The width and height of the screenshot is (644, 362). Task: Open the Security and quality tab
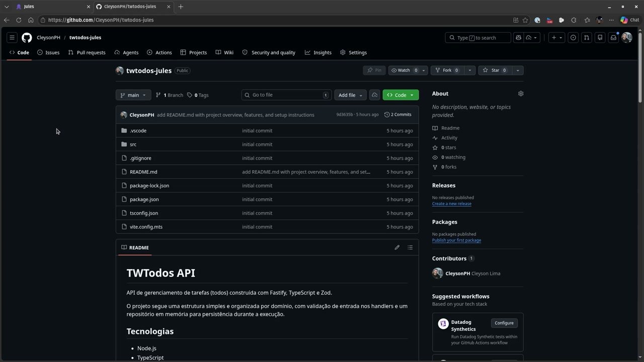[269, 52]
